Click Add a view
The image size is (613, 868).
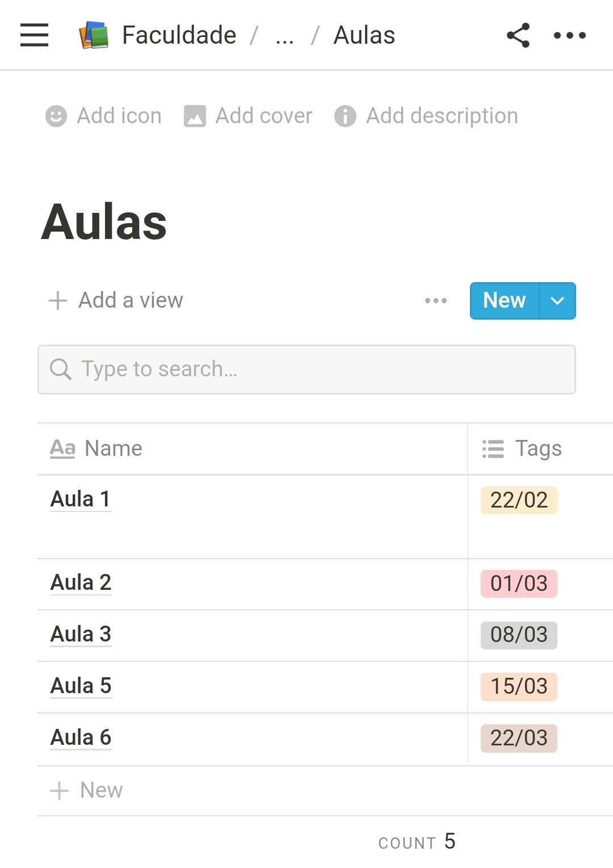[x=116, y=300]
